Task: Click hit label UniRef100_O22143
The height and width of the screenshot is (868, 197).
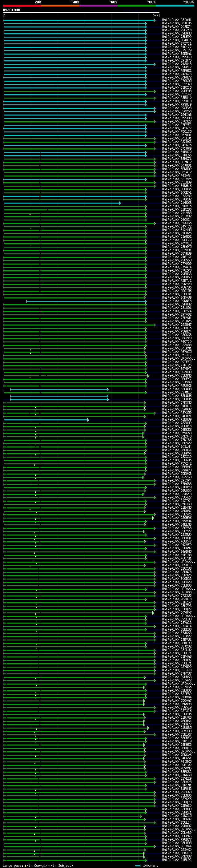Action: (x=176, y=84)
